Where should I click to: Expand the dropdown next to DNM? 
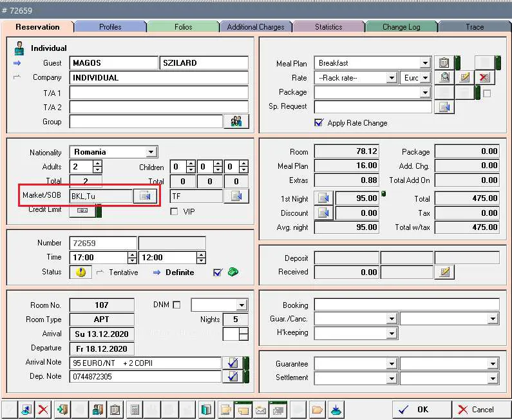click(242, 305)
